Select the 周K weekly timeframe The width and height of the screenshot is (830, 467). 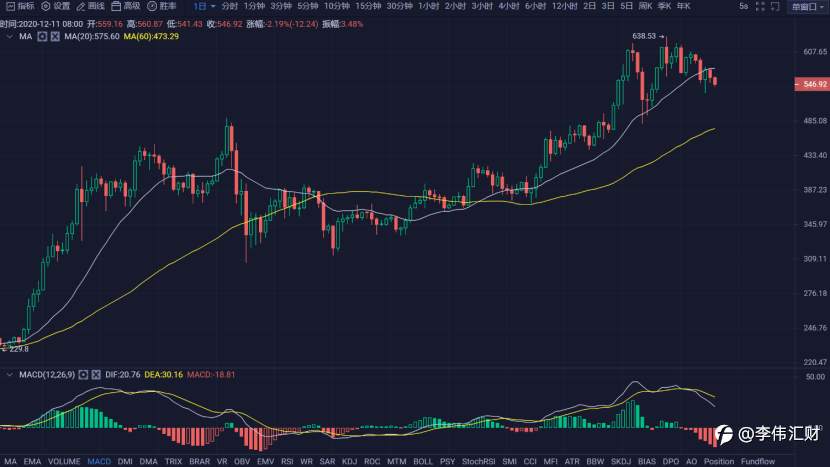tap(645, 6)
